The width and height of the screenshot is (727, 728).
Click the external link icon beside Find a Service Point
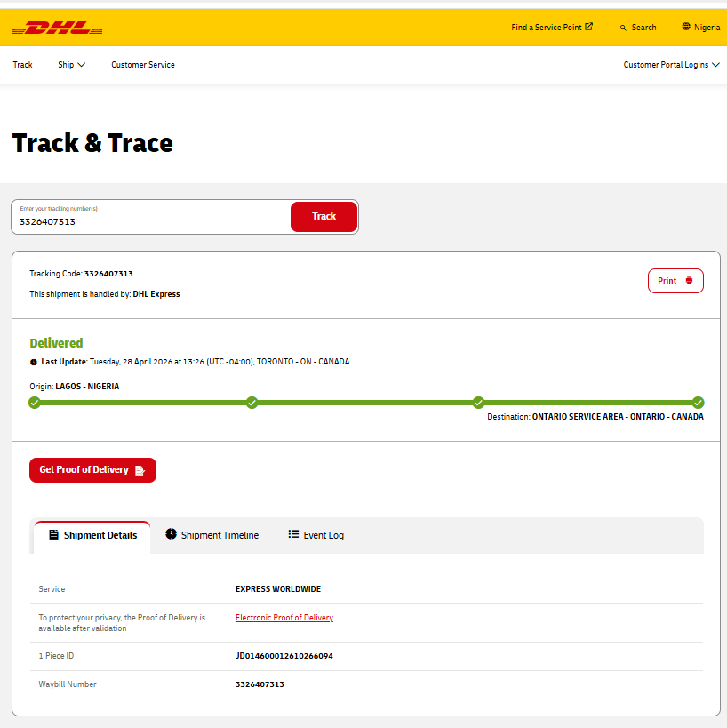[588, 27]
